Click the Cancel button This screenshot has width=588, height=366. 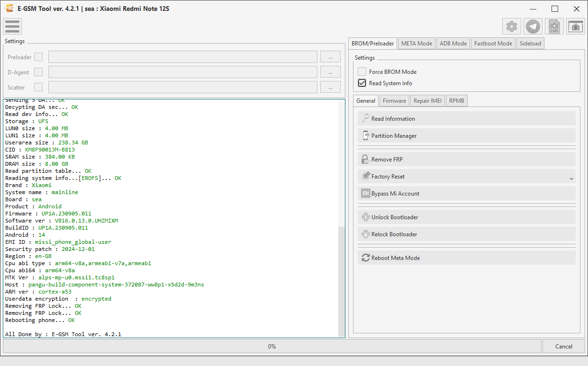tap(564, 346)
